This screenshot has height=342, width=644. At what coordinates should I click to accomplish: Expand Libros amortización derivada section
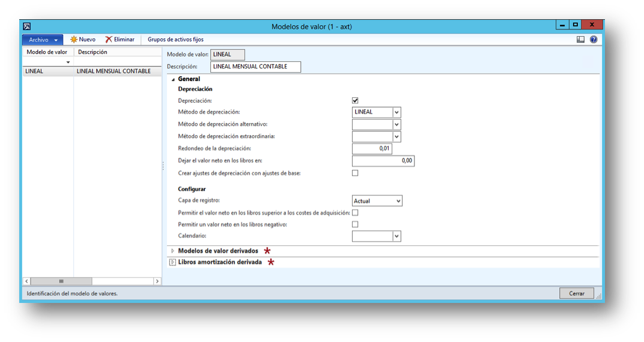(x=172, y=262)
